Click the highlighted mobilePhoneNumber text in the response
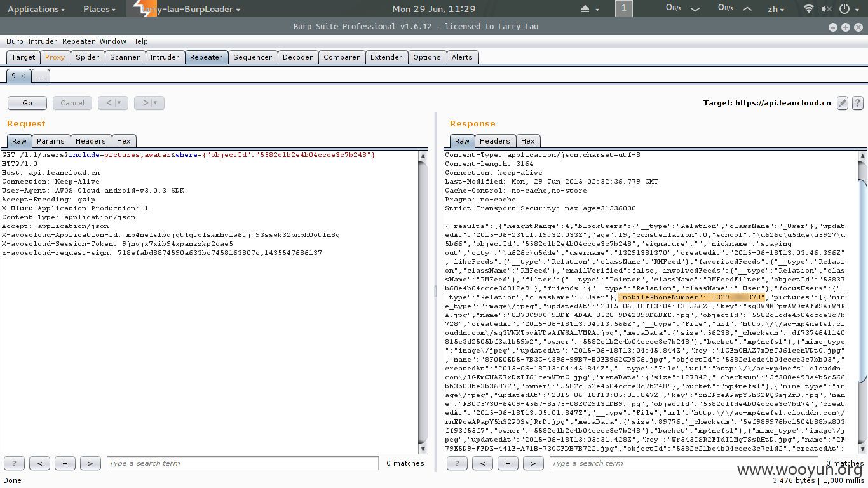This screenshot has width=868, height=488. [x=692, y=297]
